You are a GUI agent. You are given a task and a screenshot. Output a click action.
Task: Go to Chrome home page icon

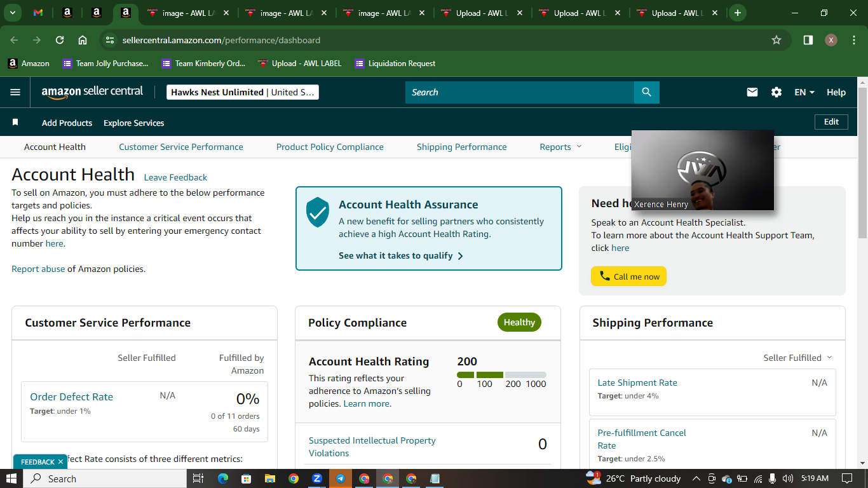tap(83, 40)
